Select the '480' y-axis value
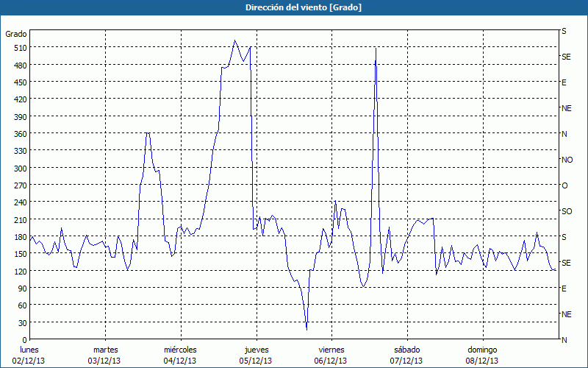Viewport: 588px width, 368px height. pos(21,66)
